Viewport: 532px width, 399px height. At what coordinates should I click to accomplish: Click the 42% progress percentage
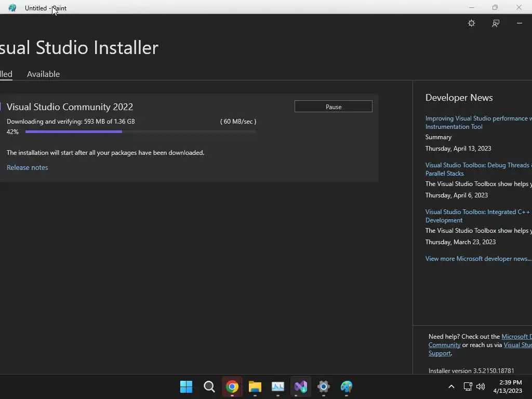(12, 131)
